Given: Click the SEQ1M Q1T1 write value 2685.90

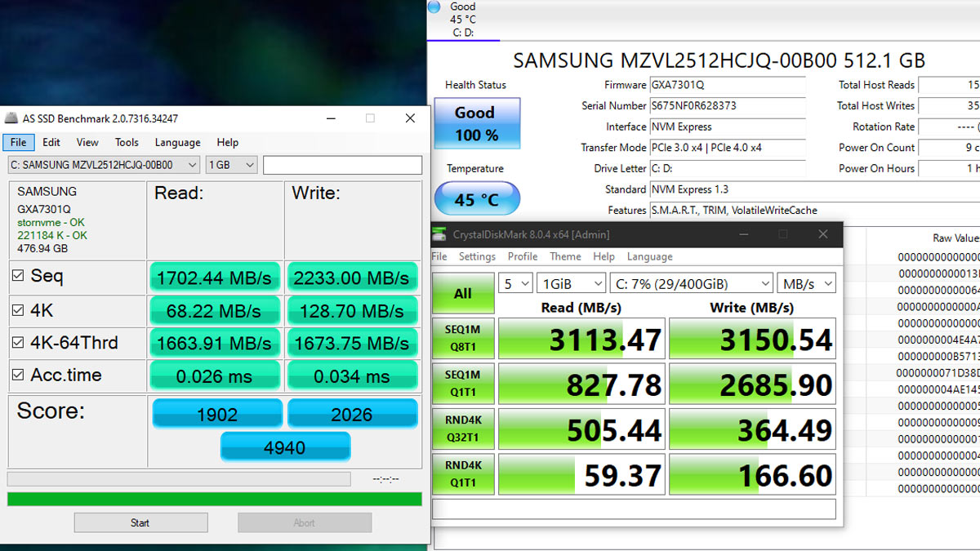Looking at the screenshot, I should (x=753, y=384).
